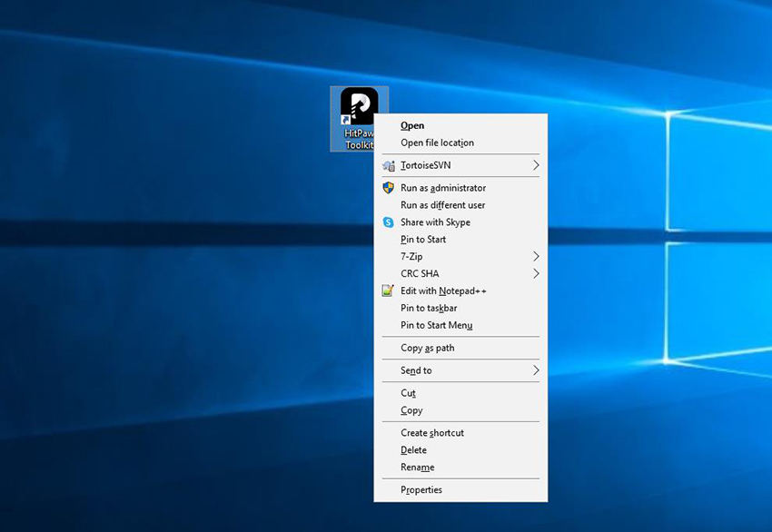The image size is (772, 532).
Task: Choose Delete from the context menu
Action: click(x=413, y=450)
